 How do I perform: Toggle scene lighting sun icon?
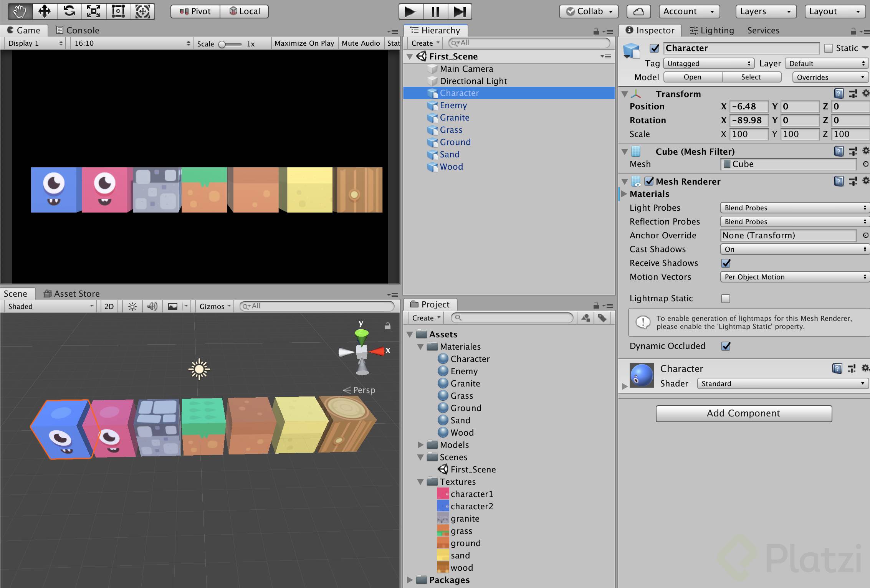(132, 306)
